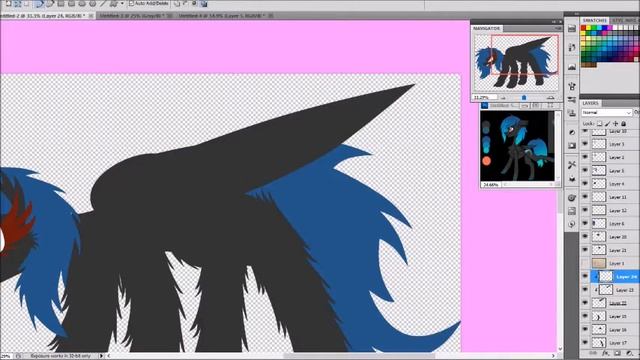Open the custom shape options dropdown arrow

click(x=122, y=4)
